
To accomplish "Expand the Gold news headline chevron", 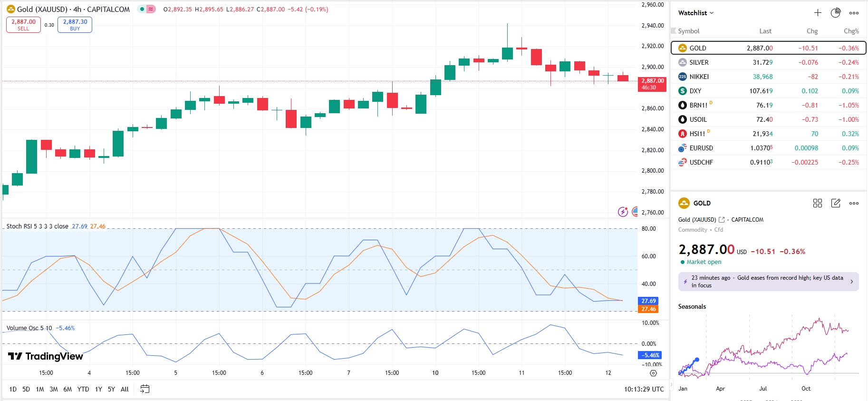I will (x=851, y=282).
